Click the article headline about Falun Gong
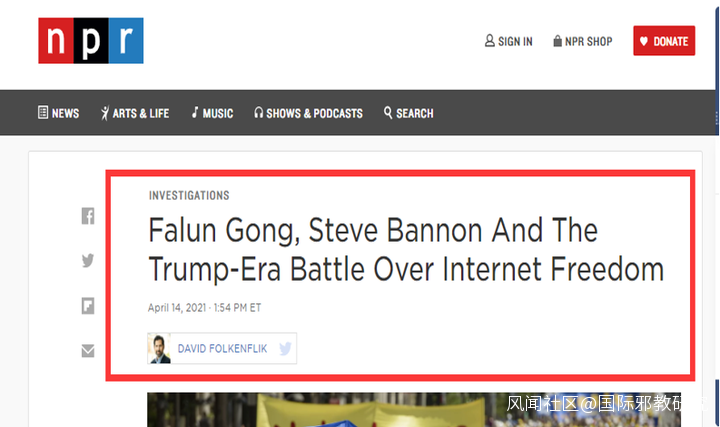720x427 pixels. (406, 250)
